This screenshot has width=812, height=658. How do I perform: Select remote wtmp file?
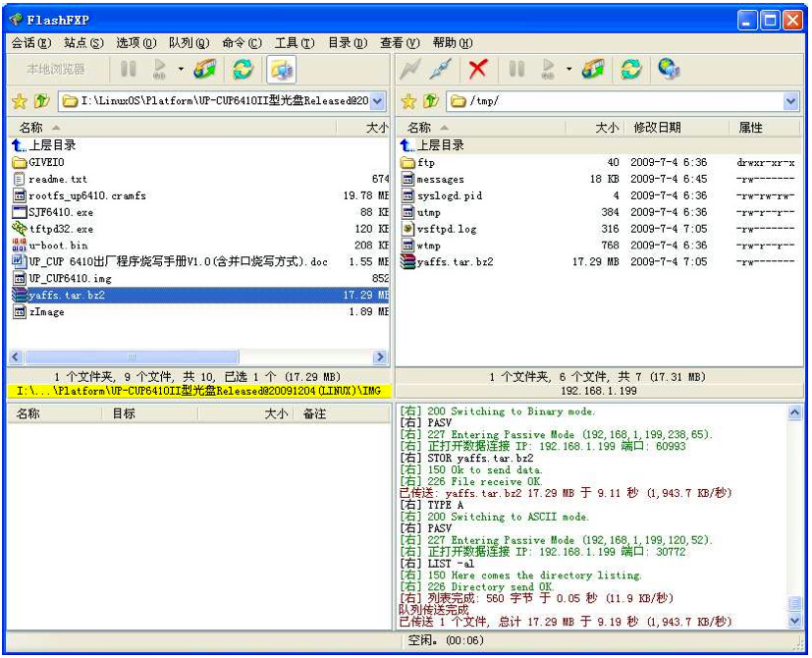tap(599, 246)
